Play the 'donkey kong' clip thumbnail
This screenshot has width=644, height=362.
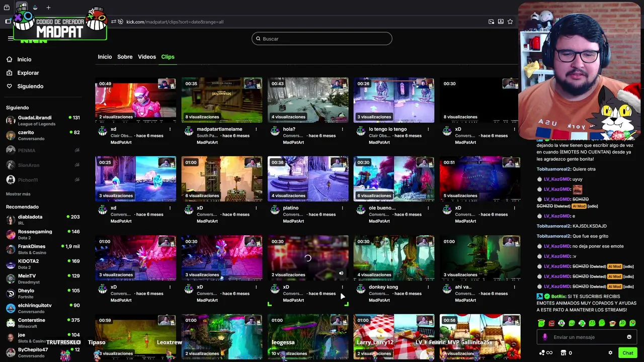pyautogui.click(x=394, y=258)
